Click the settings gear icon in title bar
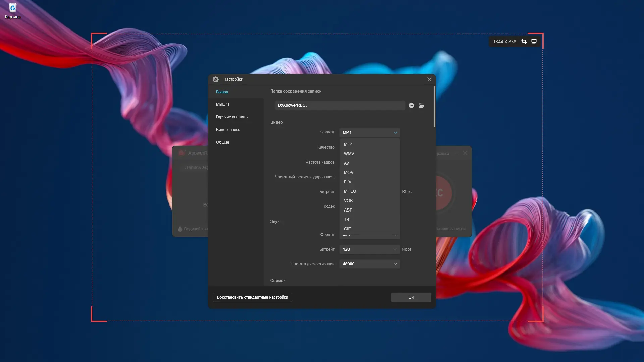Viewport: 644px width, 362px height. pos(216,79)
